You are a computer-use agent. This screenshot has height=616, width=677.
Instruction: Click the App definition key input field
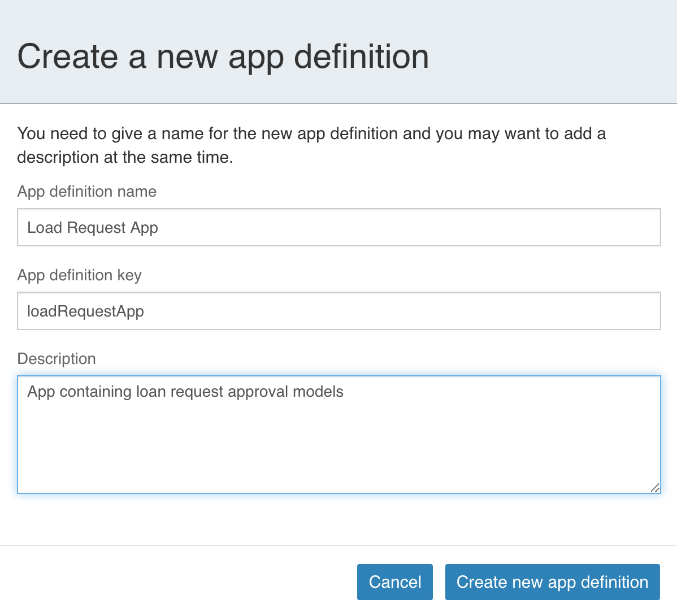339,311
